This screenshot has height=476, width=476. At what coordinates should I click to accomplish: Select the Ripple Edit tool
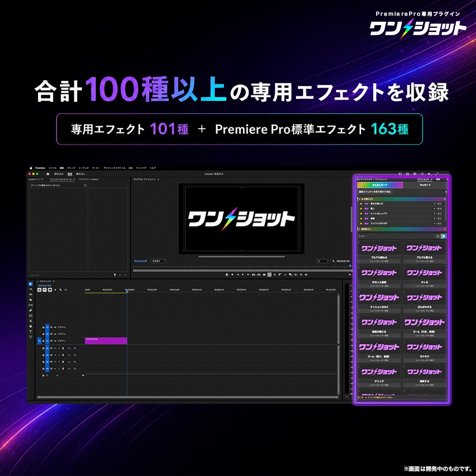click(x=30, y=294)
